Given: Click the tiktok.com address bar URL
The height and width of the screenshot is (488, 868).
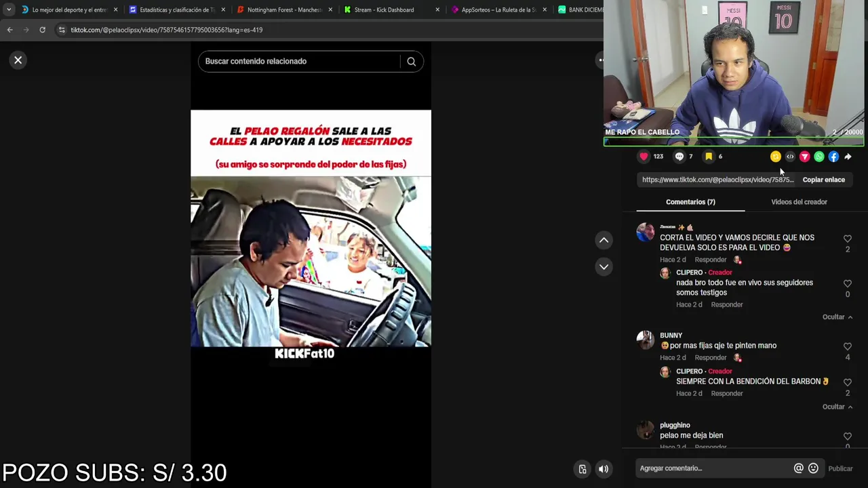Looking at the screenshot, I should (167, 30).
